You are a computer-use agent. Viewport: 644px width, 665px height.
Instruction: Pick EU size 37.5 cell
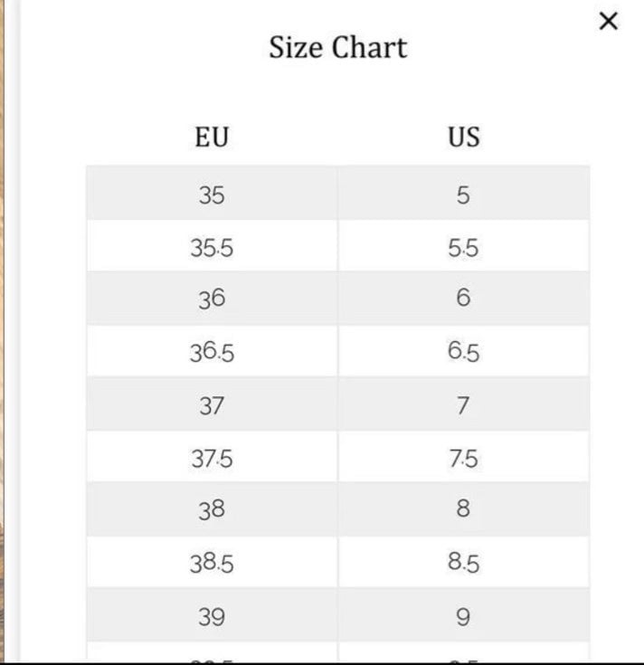[x=212, y=456]
